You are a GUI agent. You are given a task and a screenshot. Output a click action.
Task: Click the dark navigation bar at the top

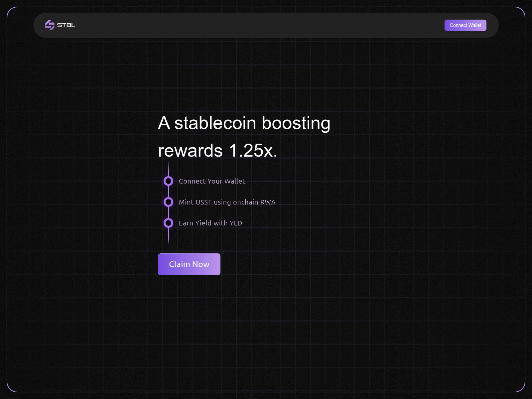(x=266, y=25)
